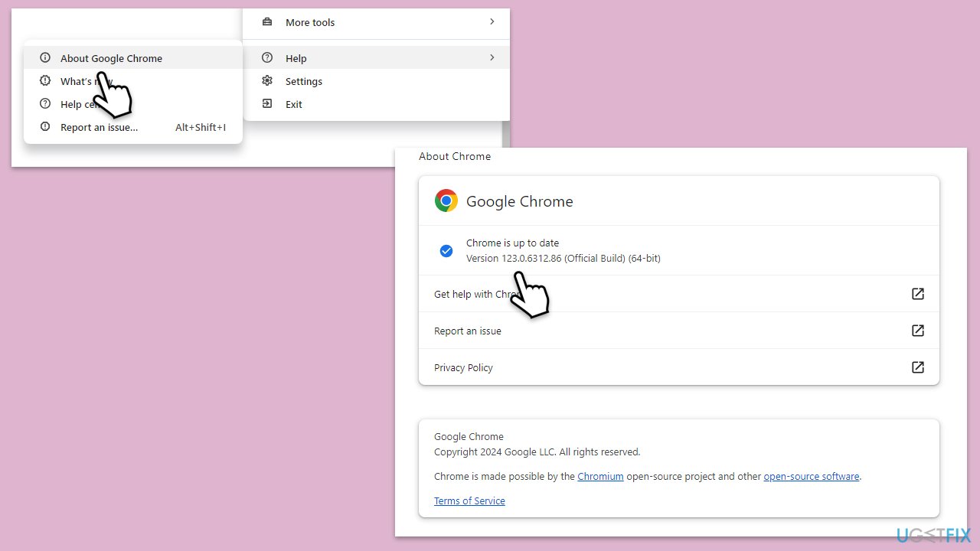The height and width of the screenshot is (551, 980).
Task: Open the Chromium project link
Action: 600,476
